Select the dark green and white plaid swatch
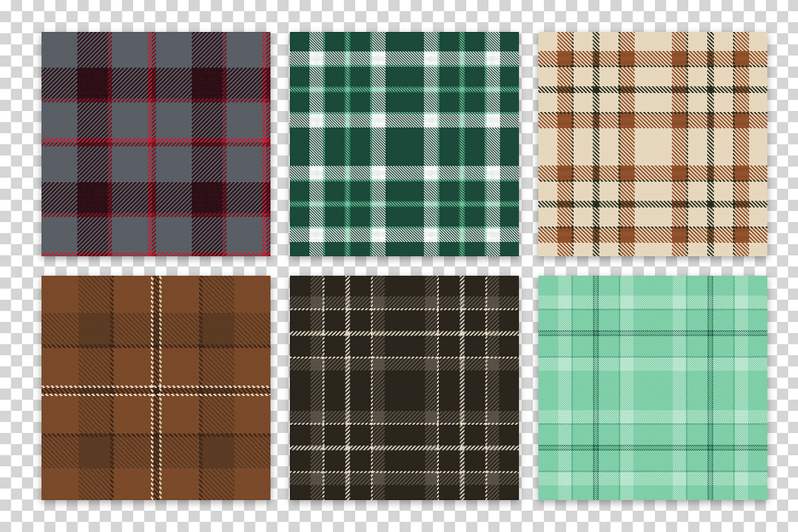This screenshot has height=532, width=798. coord(404,144)
